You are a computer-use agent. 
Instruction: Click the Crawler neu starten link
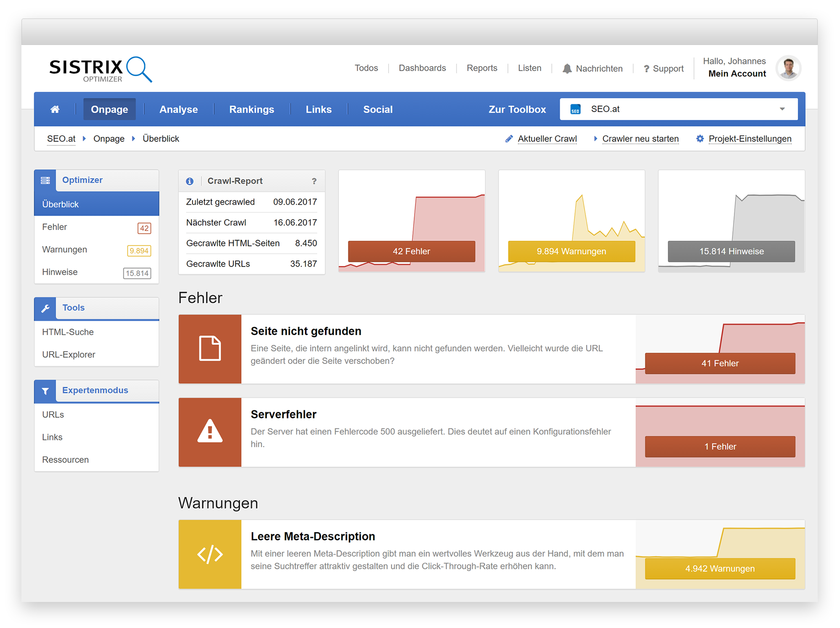pos(640,139)
